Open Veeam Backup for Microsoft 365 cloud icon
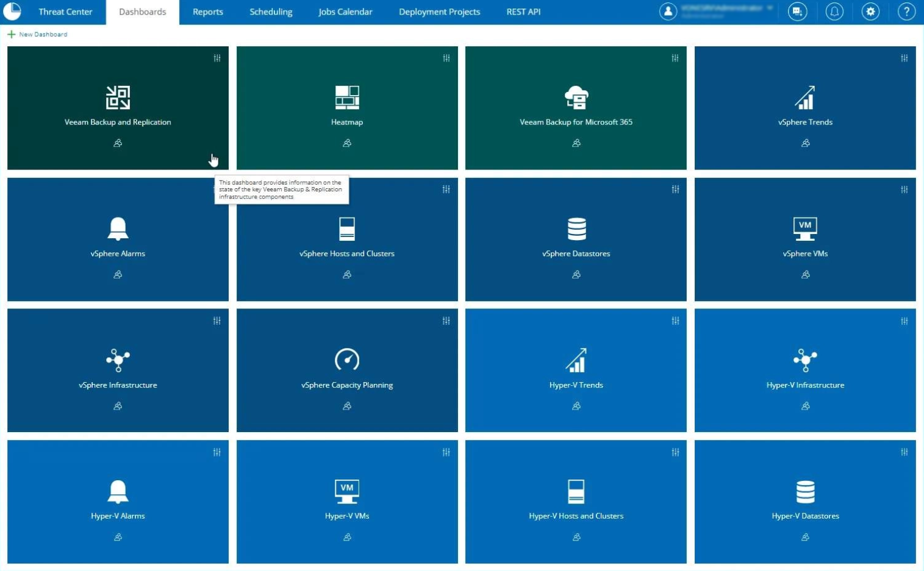This screenshot has height=571, width=924. (x=576, y=98)
